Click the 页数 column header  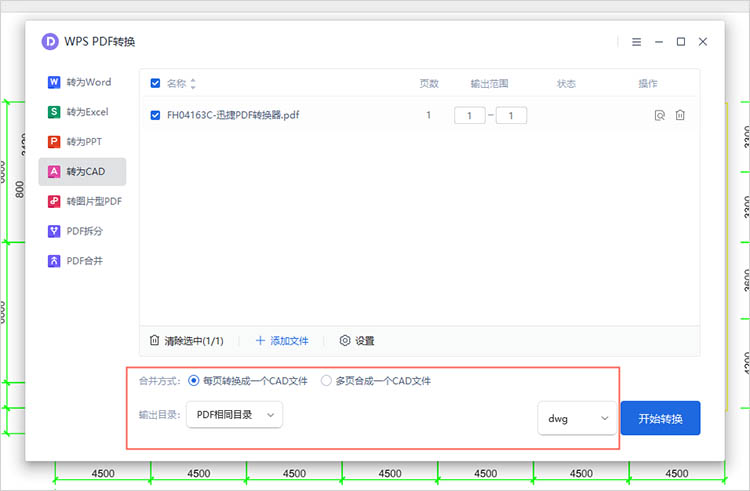pyautogui.click(x=429, y=84)
